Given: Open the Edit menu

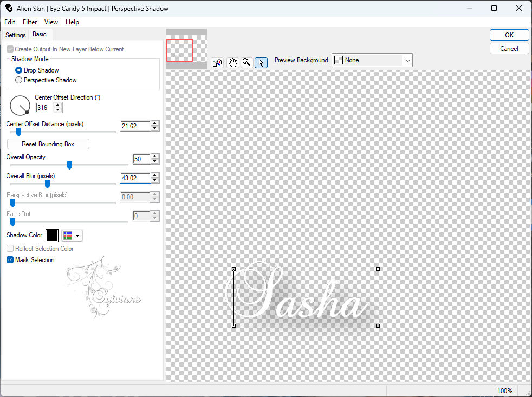Looking at the screenshot, I should click(10, 22).
